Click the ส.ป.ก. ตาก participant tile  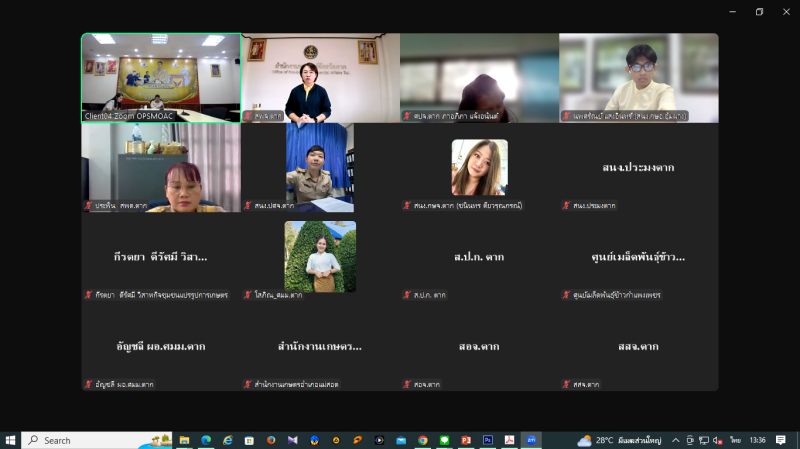pyautogui.click(x=479, y=257)
